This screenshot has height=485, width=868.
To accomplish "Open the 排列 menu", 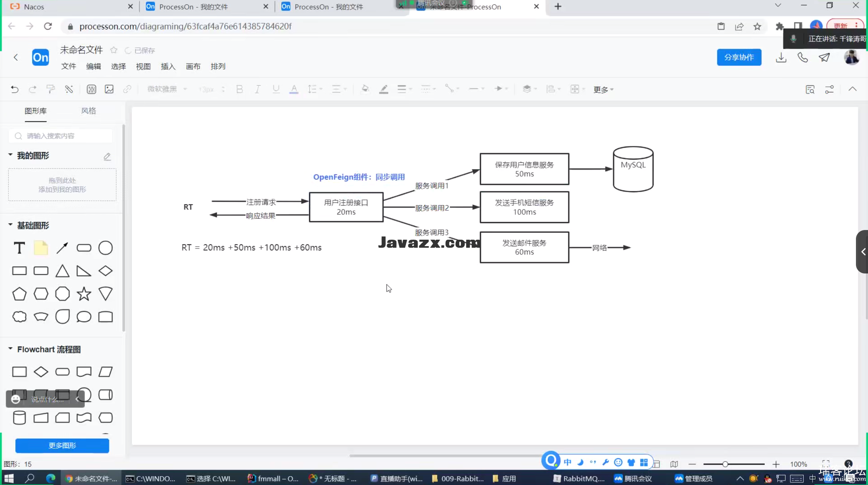I will point(218,66).
